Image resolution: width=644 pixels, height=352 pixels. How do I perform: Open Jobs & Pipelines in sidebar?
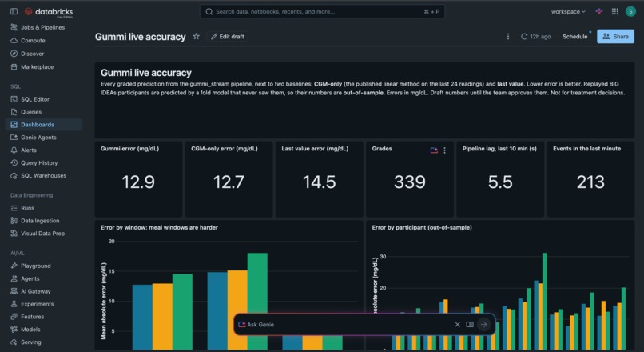[42, 27]
